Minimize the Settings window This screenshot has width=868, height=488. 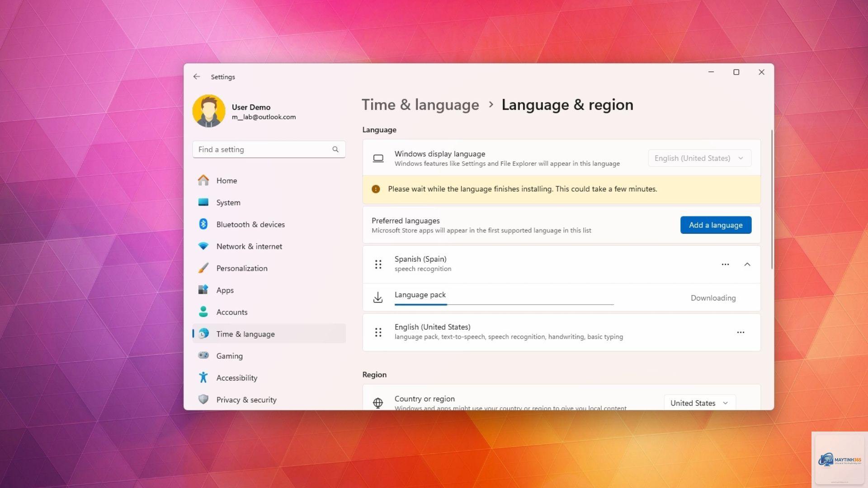[x=711, y=72]
